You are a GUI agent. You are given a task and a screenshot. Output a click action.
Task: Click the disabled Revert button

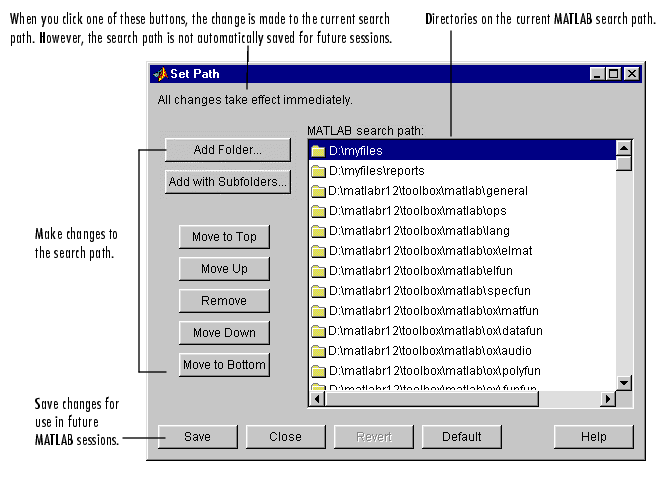click(x=374, y=437)
